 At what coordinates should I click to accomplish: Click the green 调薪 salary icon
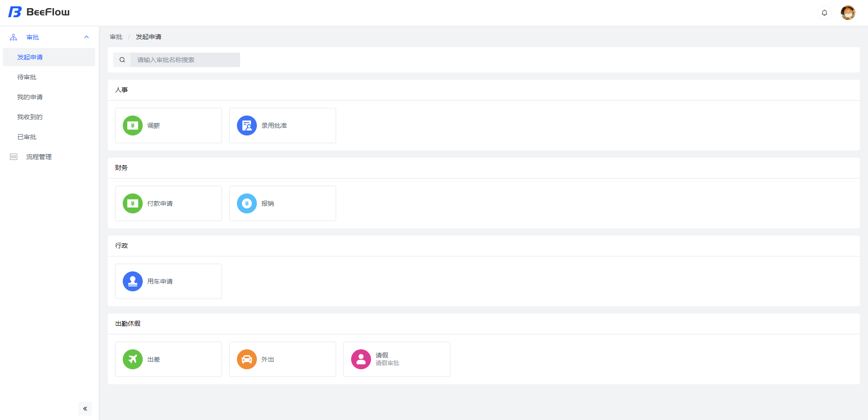133,126
